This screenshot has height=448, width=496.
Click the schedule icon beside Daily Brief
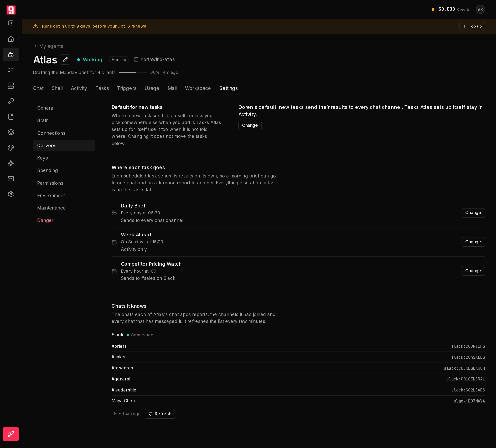click(114, 213)
